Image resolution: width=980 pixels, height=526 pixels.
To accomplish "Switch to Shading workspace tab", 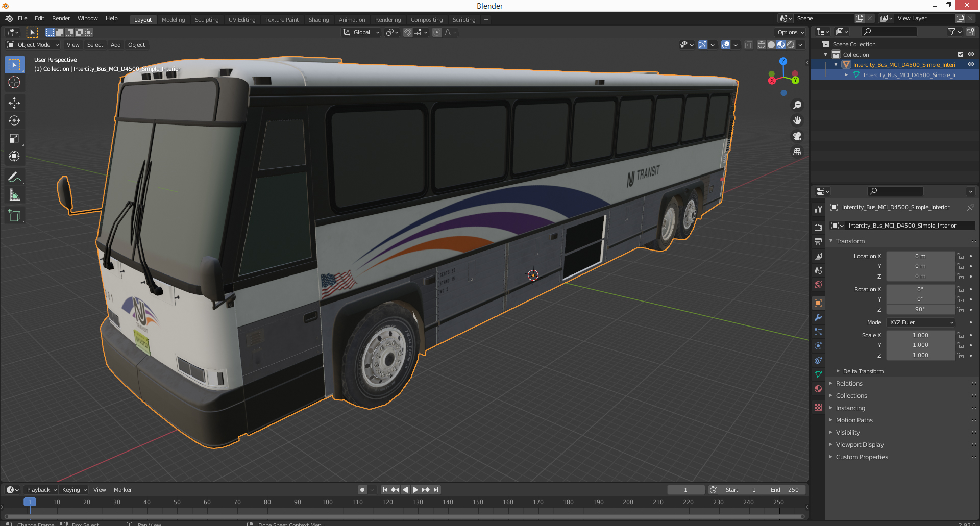I will 318,20.
